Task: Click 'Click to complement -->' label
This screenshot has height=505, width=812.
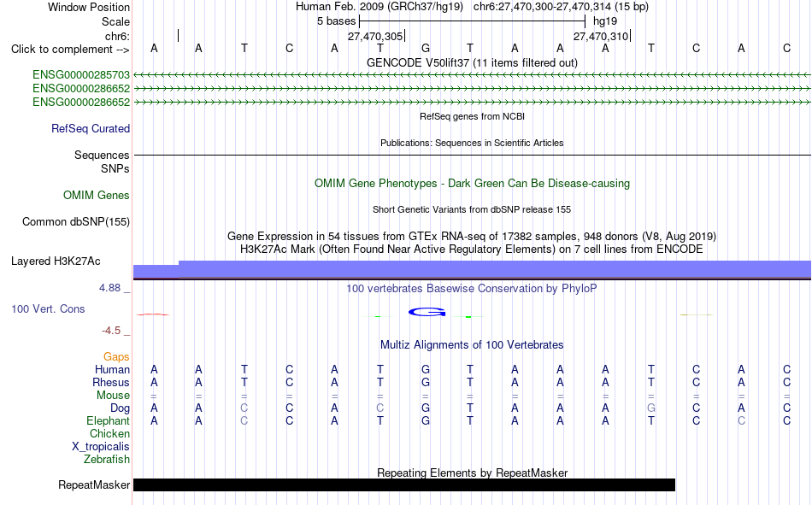Action: pyautogui.click(x=70, y=50)
